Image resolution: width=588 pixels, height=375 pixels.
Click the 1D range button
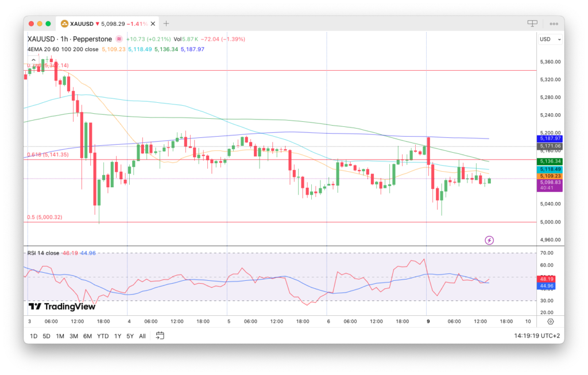point(33,335)
